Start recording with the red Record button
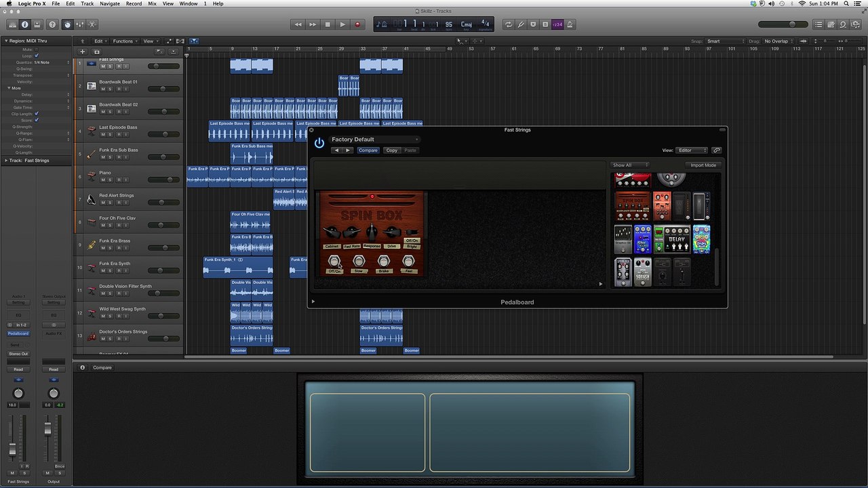868x488 pixels. click(357, 24)
